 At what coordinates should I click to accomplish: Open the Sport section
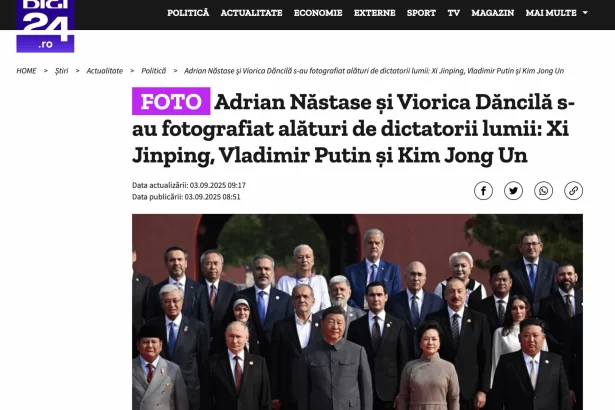[421, 13]
